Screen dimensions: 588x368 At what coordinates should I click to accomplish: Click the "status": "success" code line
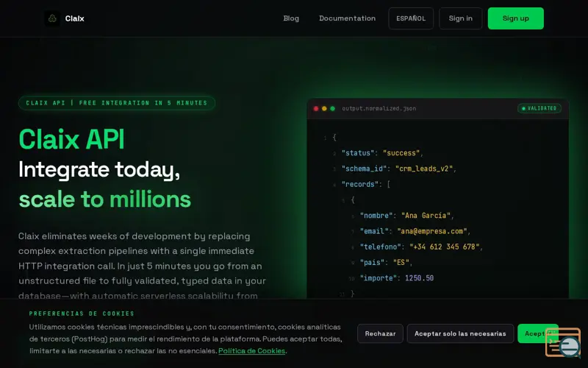point(382,153)
